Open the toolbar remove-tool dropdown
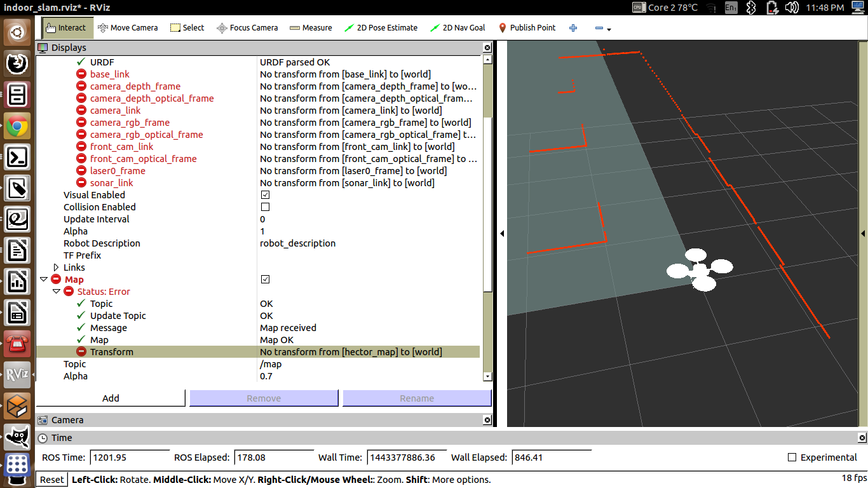 click(x=602, y=29)
